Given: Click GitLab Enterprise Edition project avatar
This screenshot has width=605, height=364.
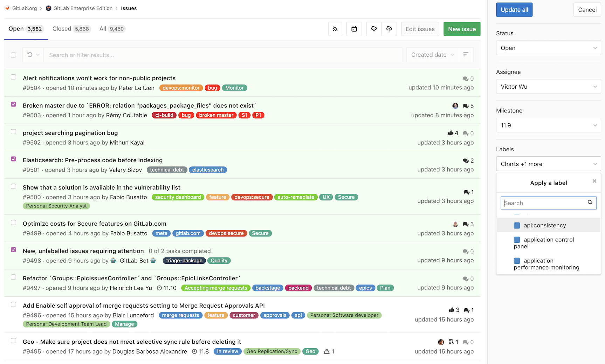Looking at the screenshot, I should pos(49,8).
